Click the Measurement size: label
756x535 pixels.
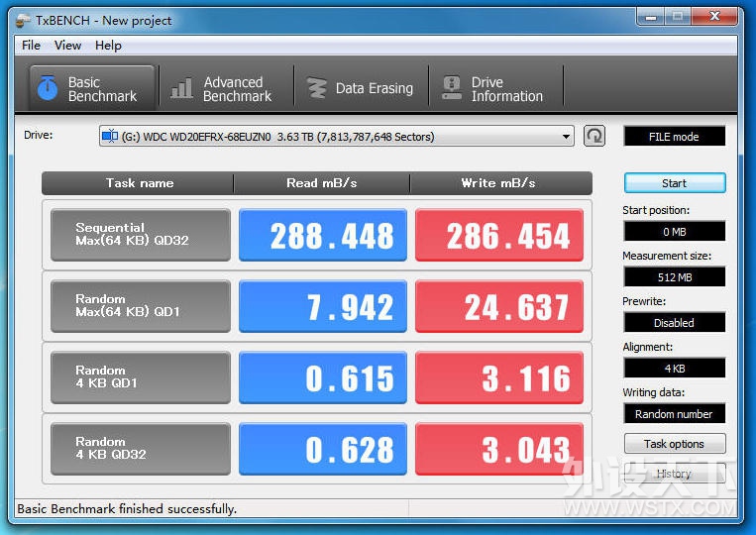(x=667, y=256)
